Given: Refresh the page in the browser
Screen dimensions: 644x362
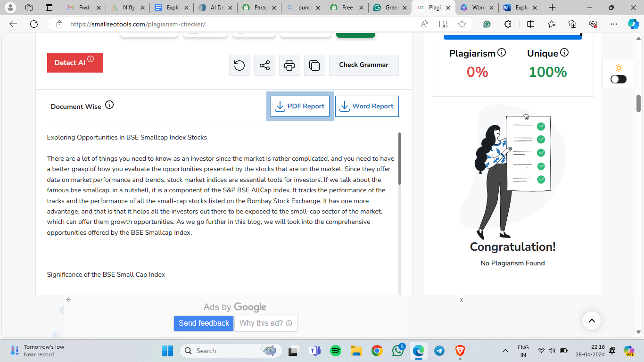Looking at the screenshot, I should 33,24.
